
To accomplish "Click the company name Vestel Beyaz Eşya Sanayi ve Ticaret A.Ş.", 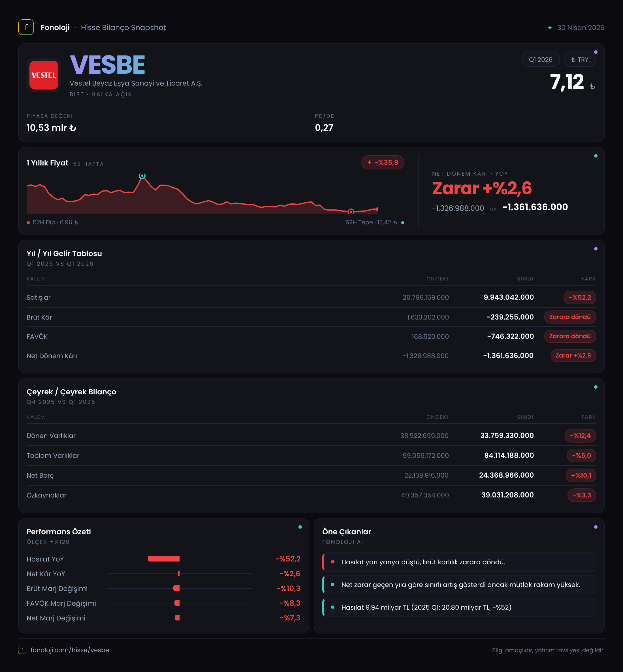I will (x=136, y=83).
